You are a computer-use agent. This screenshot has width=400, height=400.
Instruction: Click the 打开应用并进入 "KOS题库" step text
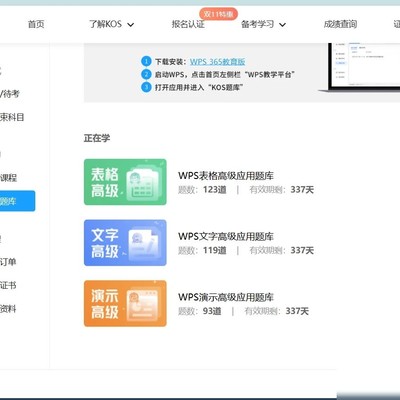pos(199,88)
